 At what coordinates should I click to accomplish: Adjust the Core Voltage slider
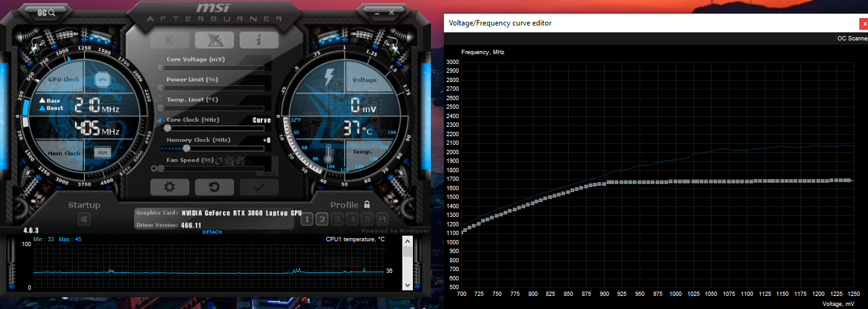(x=211, y=68)
